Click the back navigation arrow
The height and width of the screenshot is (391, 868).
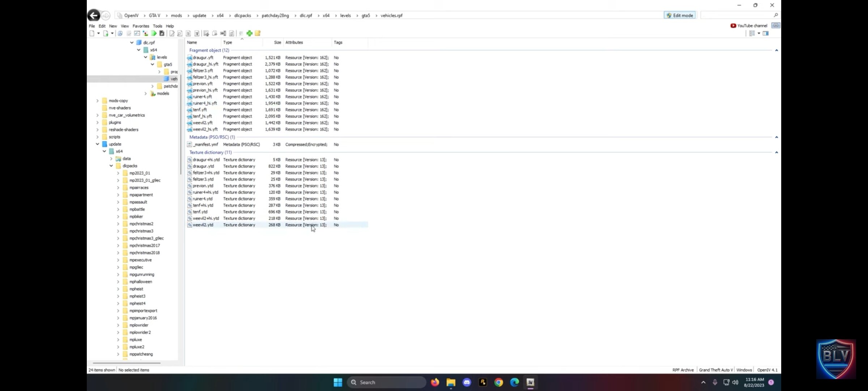click(x=94, y=15)
